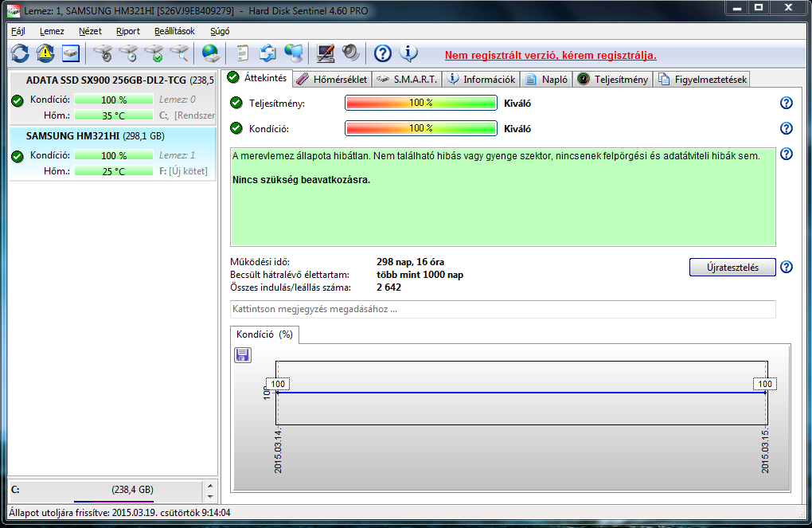Open the report notepad toolbar icon
The image size is (812, 528).
tap(242, 53)
